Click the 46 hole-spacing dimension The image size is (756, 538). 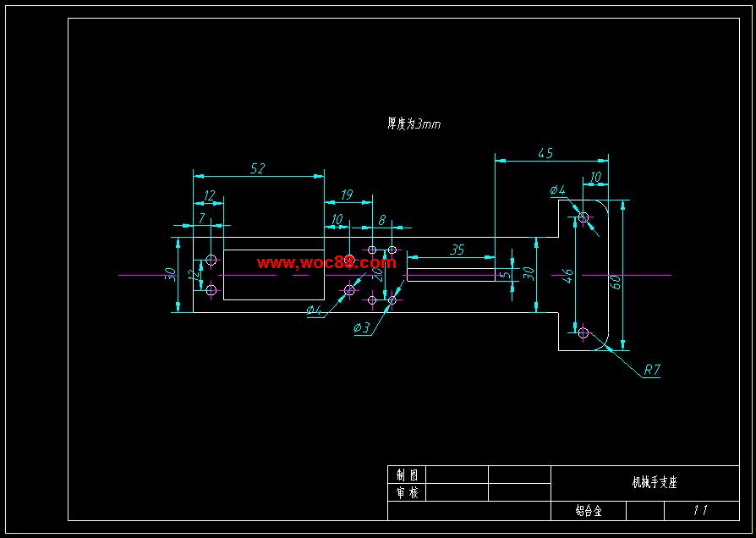pyautogui.click(x=568, y=276)
